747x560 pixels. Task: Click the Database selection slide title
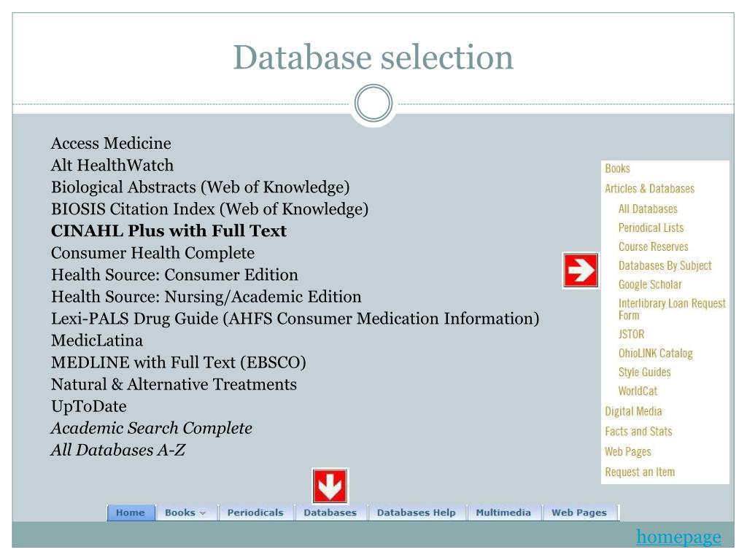[x=373, y=57]
